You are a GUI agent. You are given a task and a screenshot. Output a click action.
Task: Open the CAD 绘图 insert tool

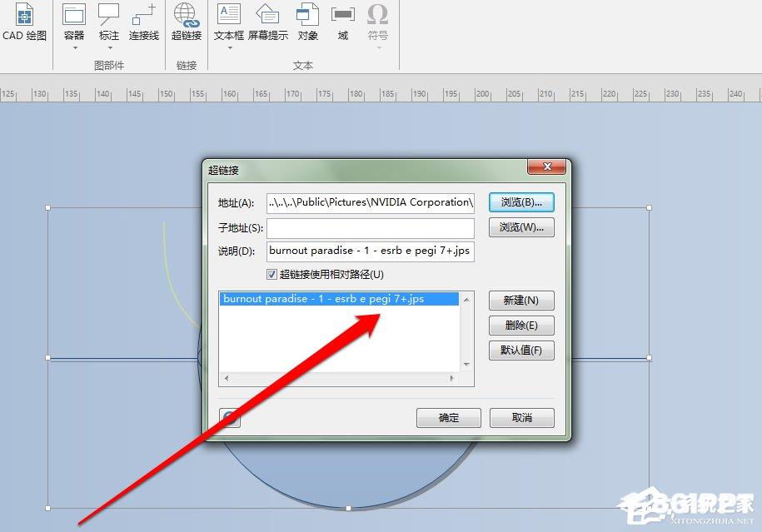(24, 22)
